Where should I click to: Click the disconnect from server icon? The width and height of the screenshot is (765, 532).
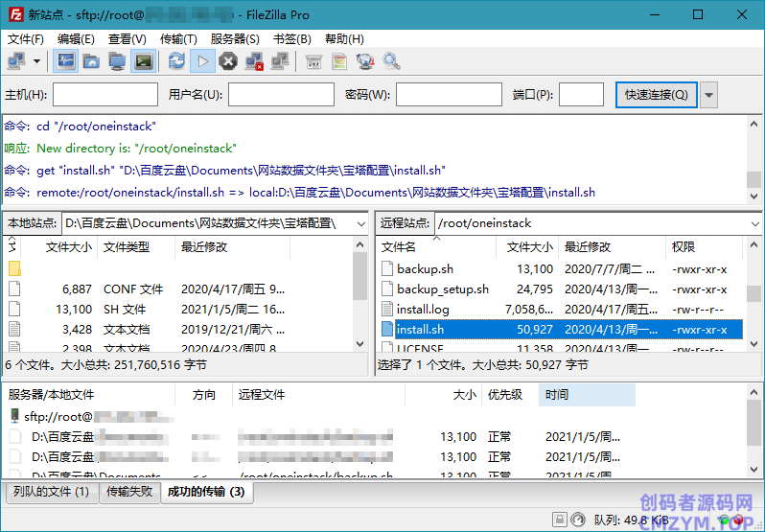tap(254, 61)
